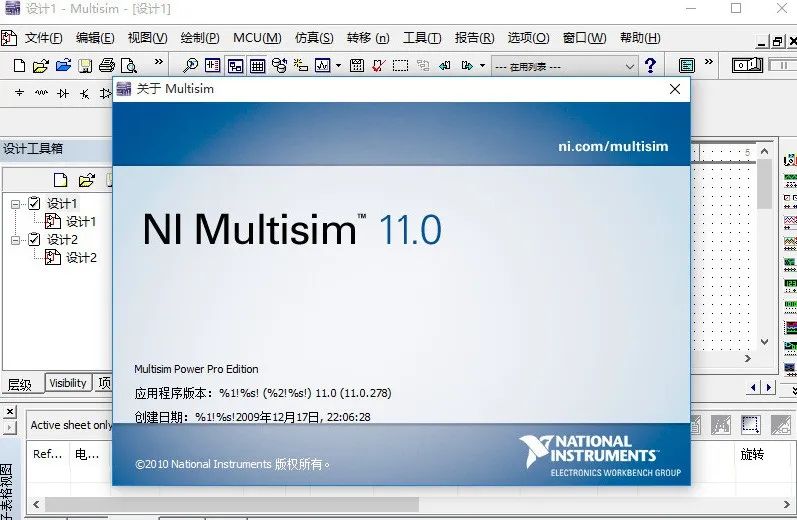
Task: Open a sample design with the blue folder icon
Action: (x=63, y=66)
